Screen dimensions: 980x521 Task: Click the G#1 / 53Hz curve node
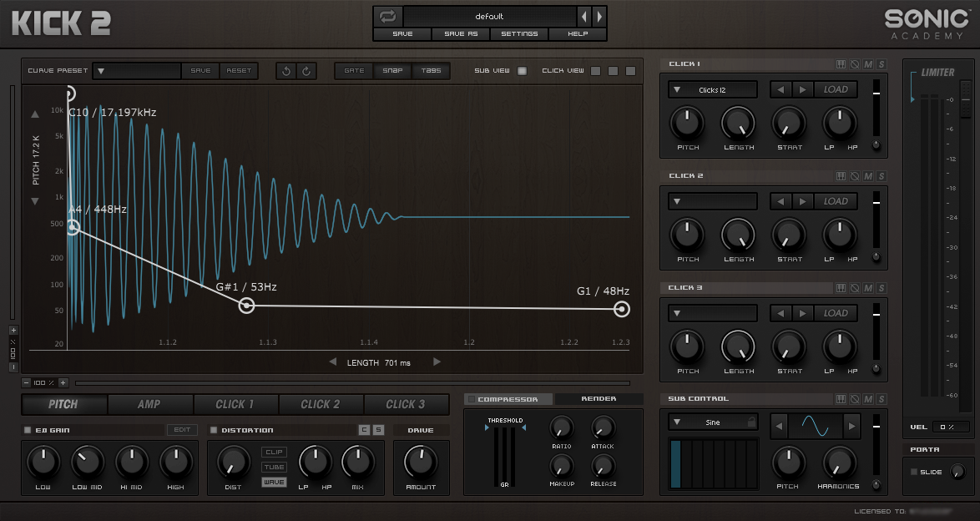coord(247,306)
